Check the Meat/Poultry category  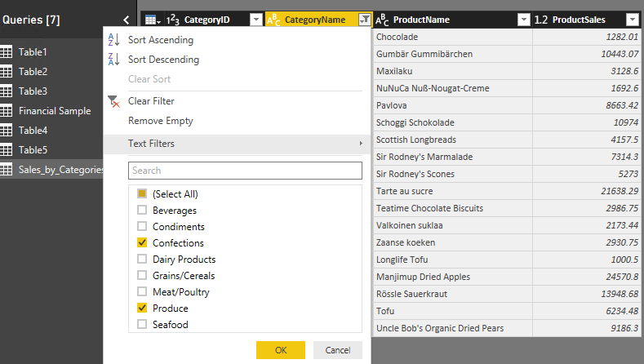pos(142,291)
